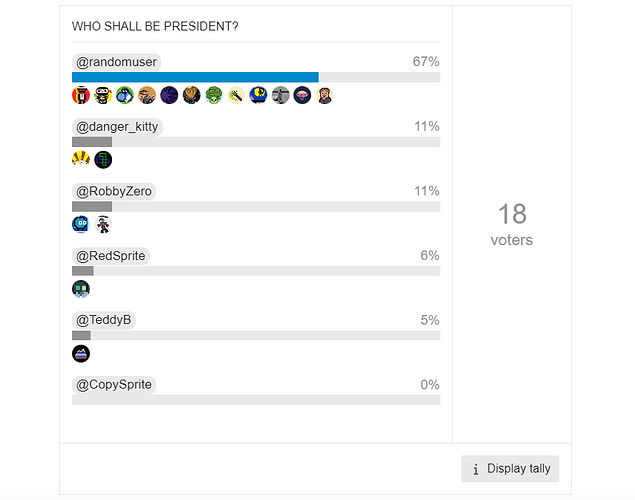Click the empty 0% bar for @CopySprite
The image size is (635, 500).
coord(256,400)
